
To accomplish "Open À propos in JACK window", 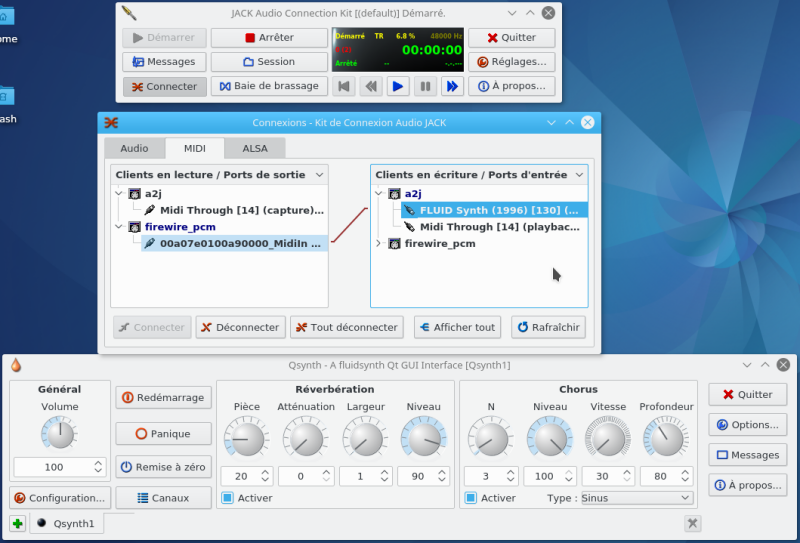I will click(512, 86).
